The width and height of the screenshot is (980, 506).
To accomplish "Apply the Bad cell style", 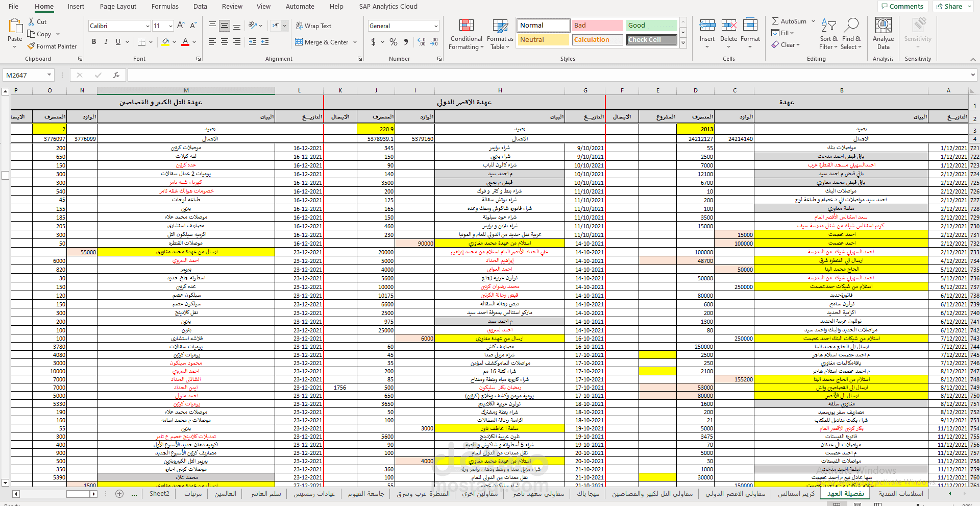I will tap(597, 26).
